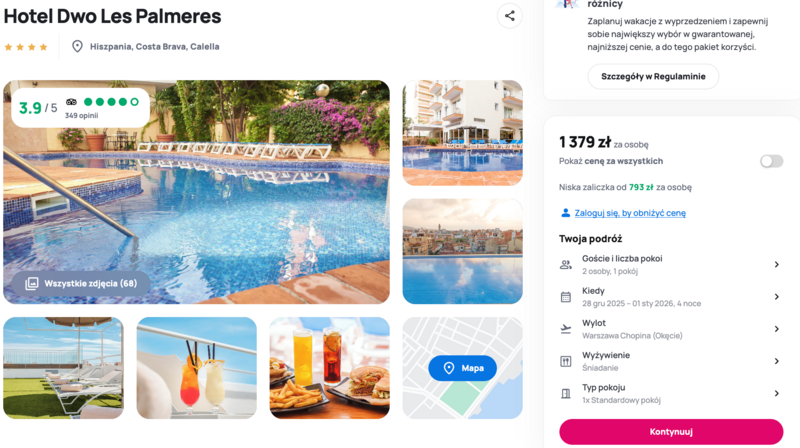Click the TripAdvisor owl icon in rating badge
Image resolution: width=800 pixels, height=448 pixels.
click(71, 102)
